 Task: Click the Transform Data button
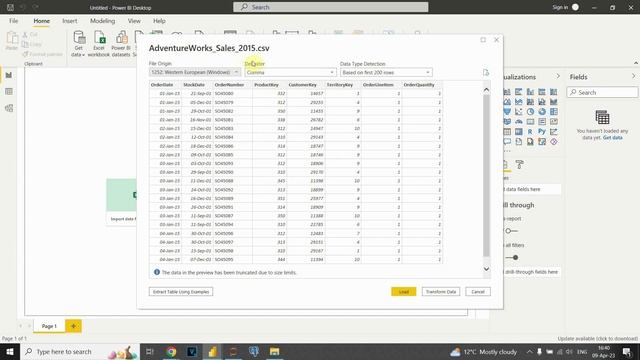pyautogui.click(x=441, y=292)
